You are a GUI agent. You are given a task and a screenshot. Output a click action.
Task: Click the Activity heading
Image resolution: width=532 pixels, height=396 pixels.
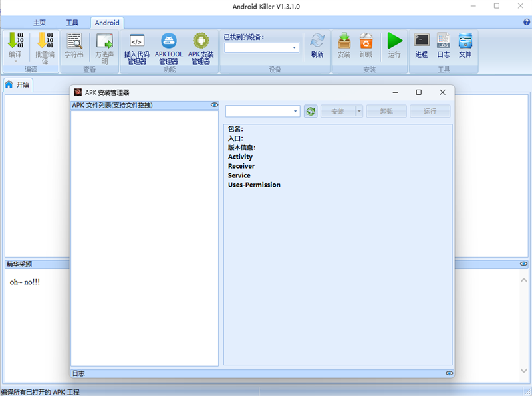pos(240,157)
